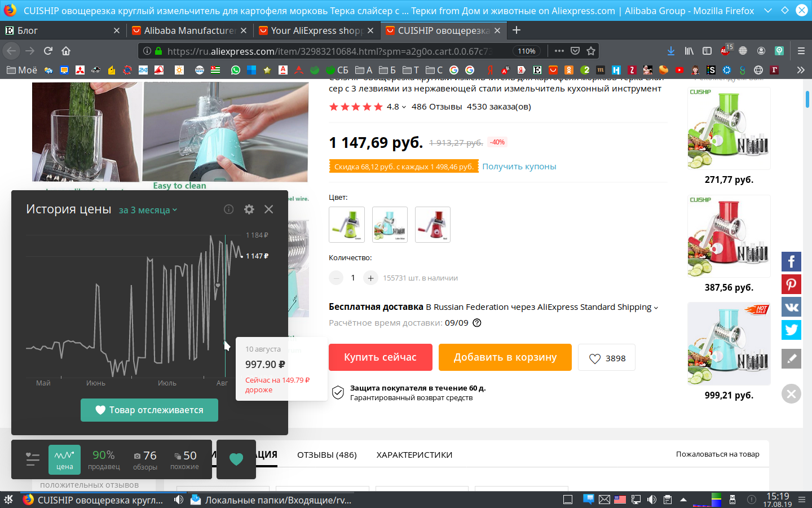Share product on VK
Image resolution: width=812 pixels, height=508 pixels.
click(x=791, y=307)
